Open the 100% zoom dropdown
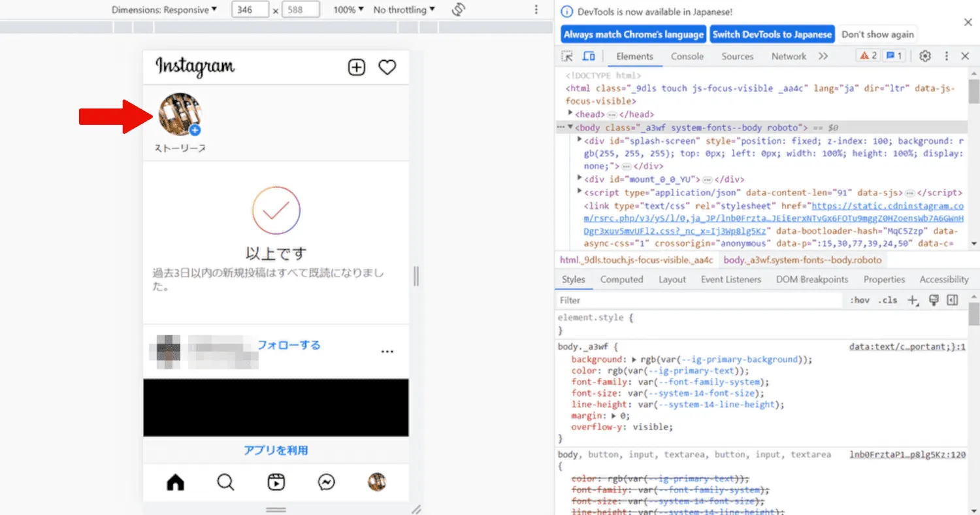 (x=349, y=10)
